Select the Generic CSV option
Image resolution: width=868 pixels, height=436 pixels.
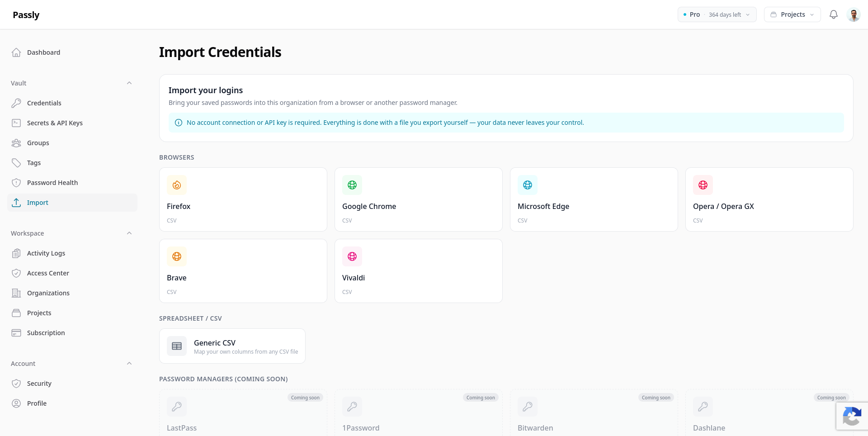(232, 346)
